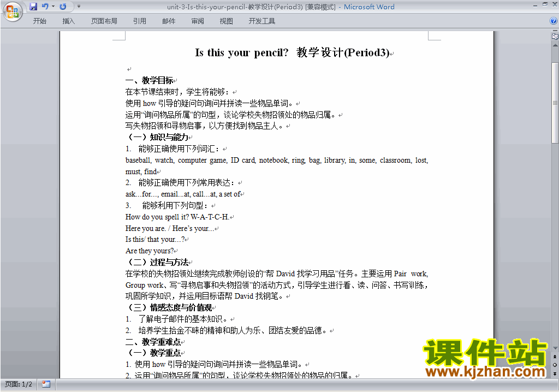Open the Select Browse Object button
This screenshot has width=559, height=392.
[555, 365]
